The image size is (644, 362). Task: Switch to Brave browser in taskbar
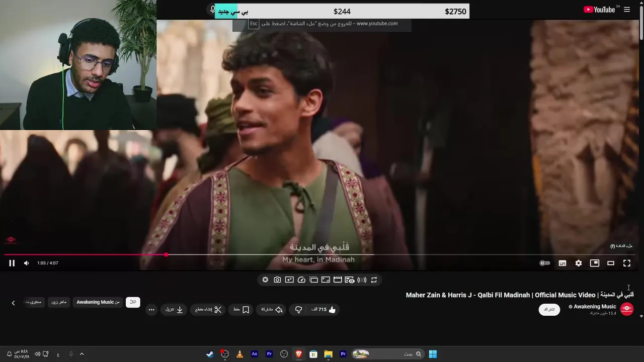[x=299, y=354]
